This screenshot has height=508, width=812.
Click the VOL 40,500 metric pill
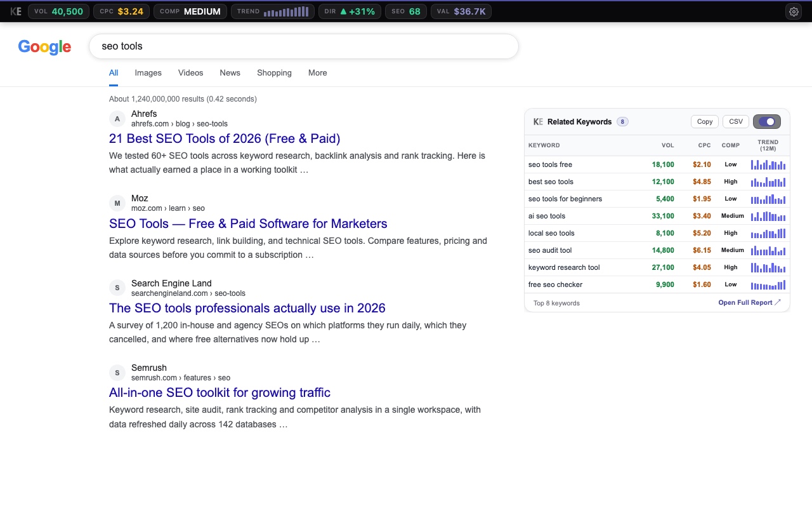pyautogui.click(x=58, y=11)
